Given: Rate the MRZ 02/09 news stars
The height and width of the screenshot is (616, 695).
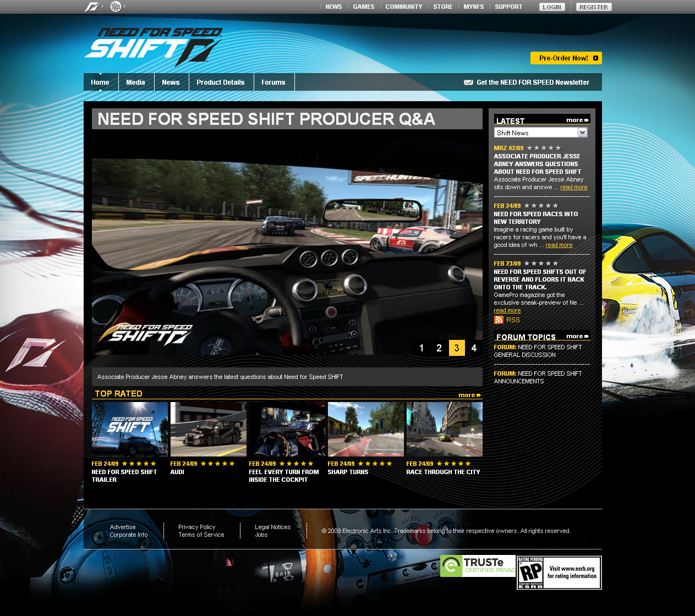Looking at the screenshot, I should (544, 148).
